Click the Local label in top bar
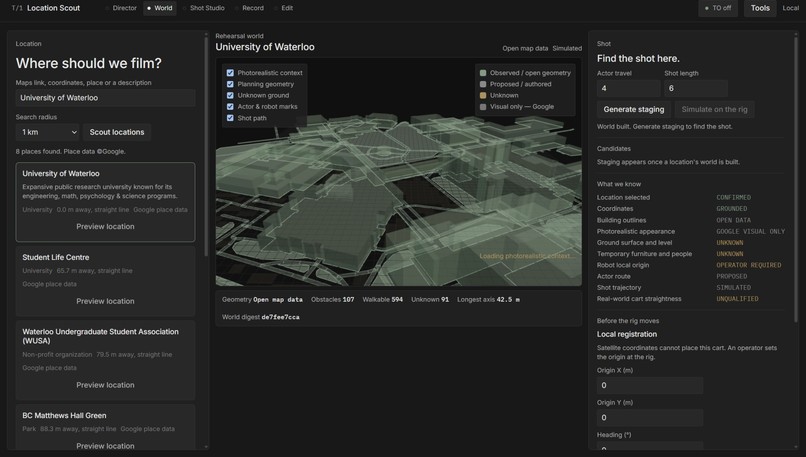 (791, 8)
